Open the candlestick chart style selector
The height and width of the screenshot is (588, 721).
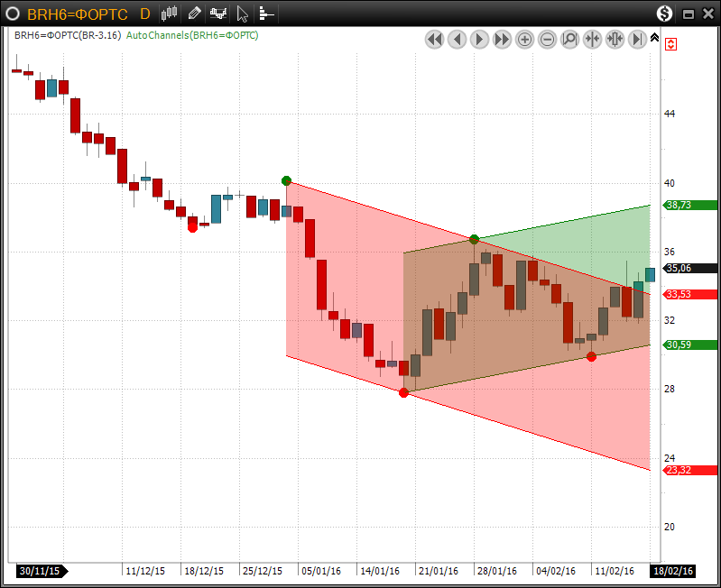pos(169,14)
